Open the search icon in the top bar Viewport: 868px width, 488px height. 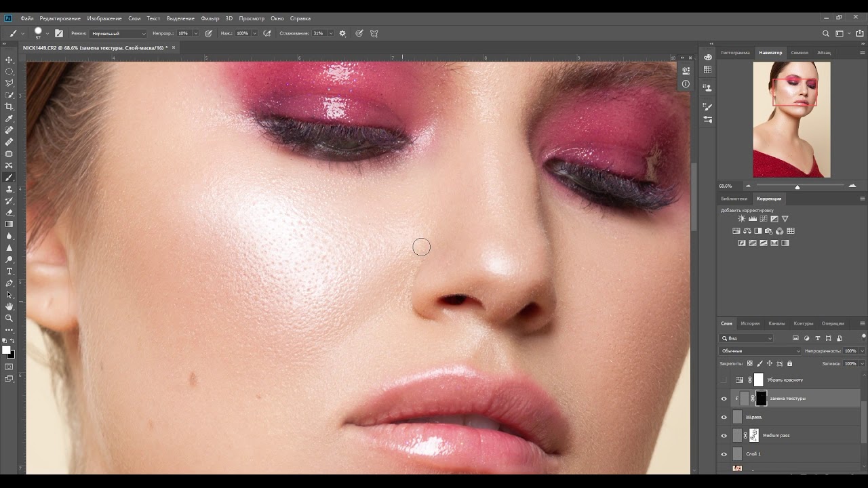click(x=826, y=33)
